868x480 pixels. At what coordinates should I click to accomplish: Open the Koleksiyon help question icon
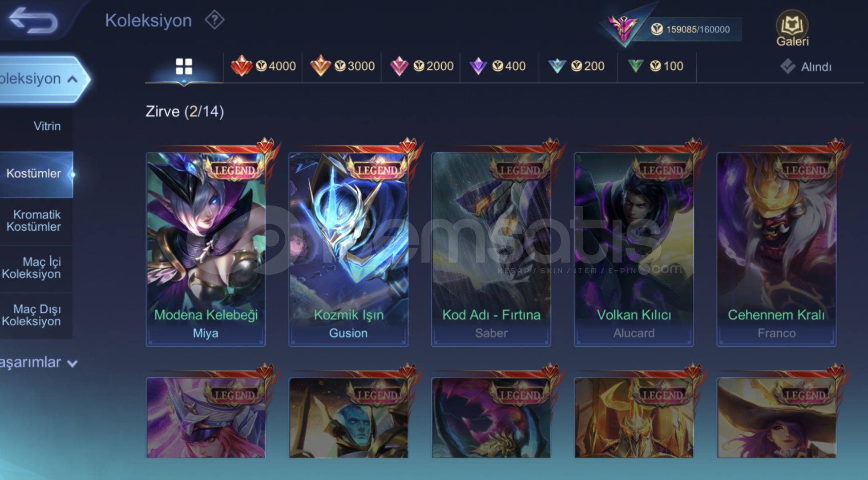(x=214, y=20)
